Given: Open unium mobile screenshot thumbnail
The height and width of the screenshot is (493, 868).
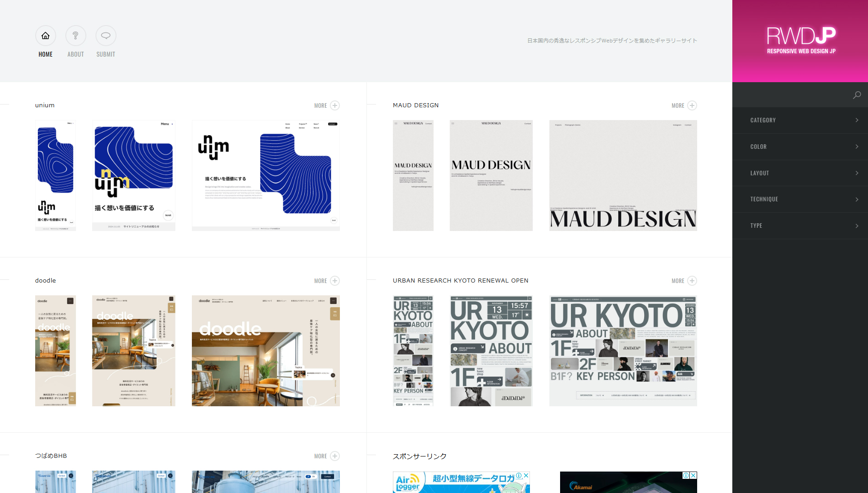Looking at the screenshot, I should [x=56, y=176].
